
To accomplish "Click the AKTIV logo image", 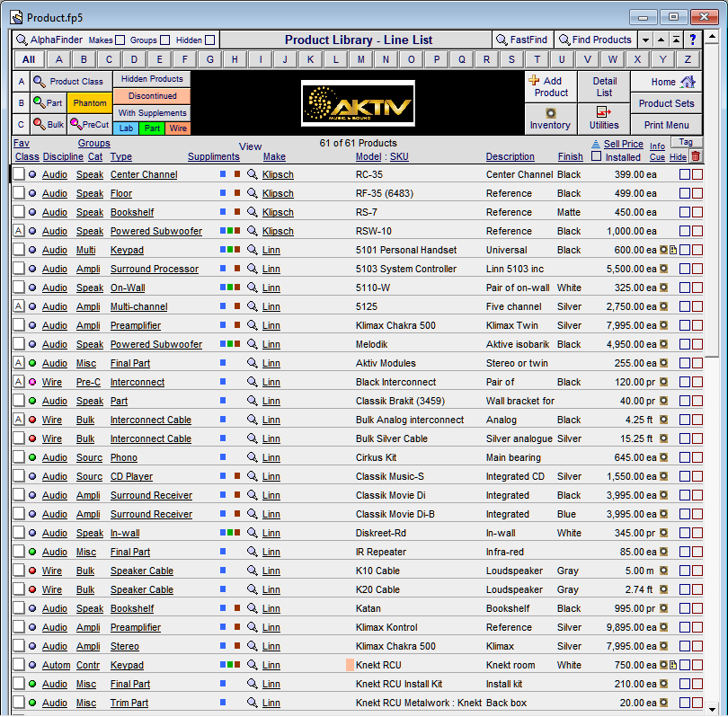I will [358, 103].
